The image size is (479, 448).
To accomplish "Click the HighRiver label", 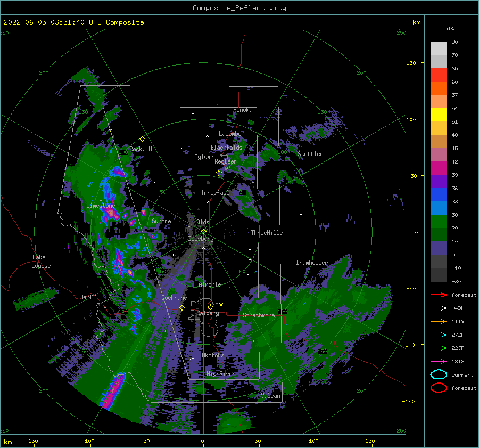I will [x=221, y=374].
